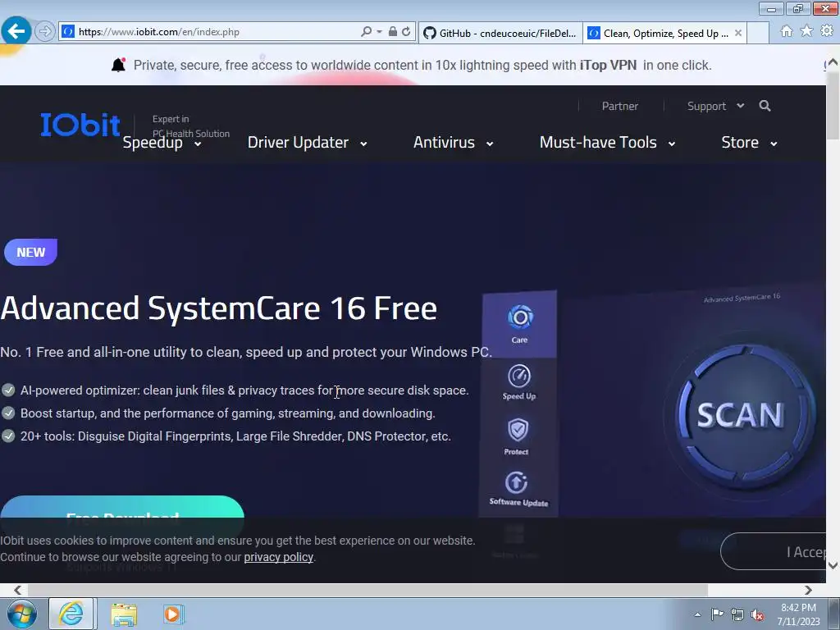The width and height of the screenshot is (840, 630).
Task: Click the "20+ tools" bullet text
Action: (x=235, y=436)
